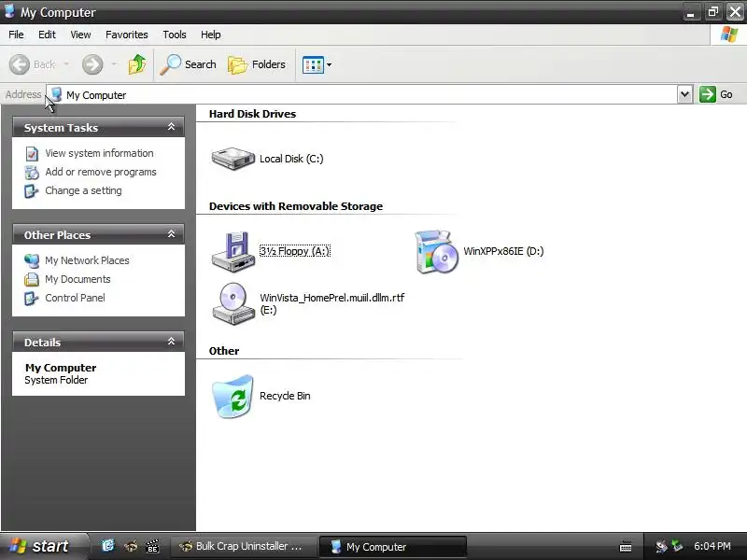Open the File menu
747x560 pixels.
pos(16,35)
